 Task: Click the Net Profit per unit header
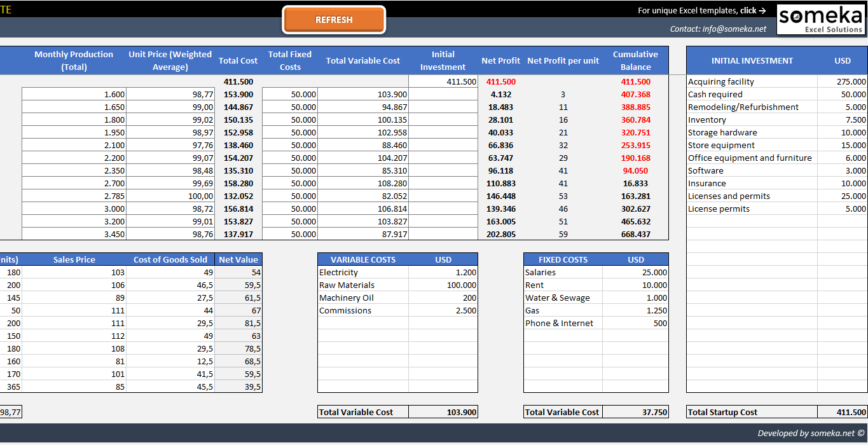(x=563, y=60)
